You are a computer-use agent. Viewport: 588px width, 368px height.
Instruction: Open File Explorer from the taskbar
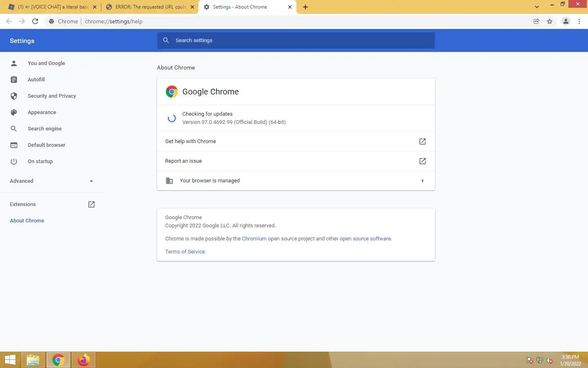click(x=33, y=360)
